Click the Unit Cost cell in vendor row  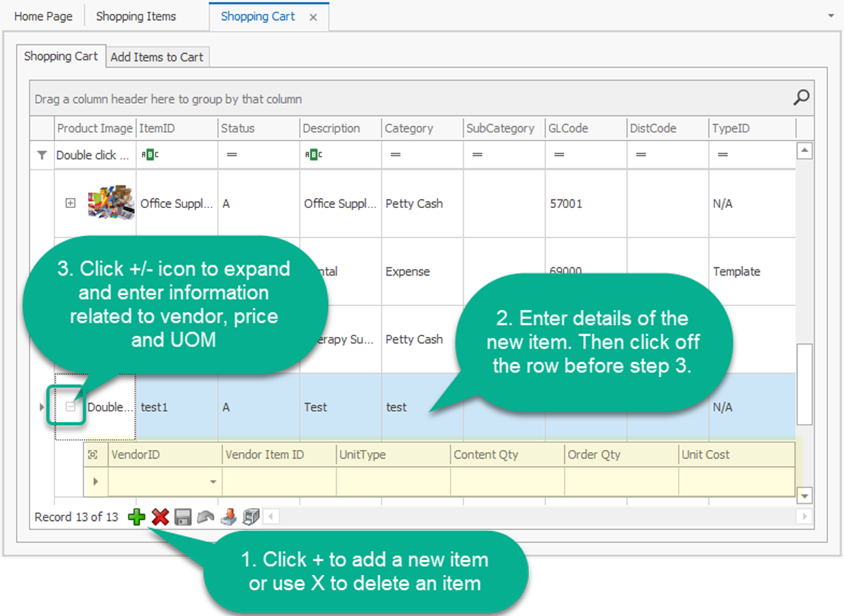pyautogui.click(x=736, y=482)
